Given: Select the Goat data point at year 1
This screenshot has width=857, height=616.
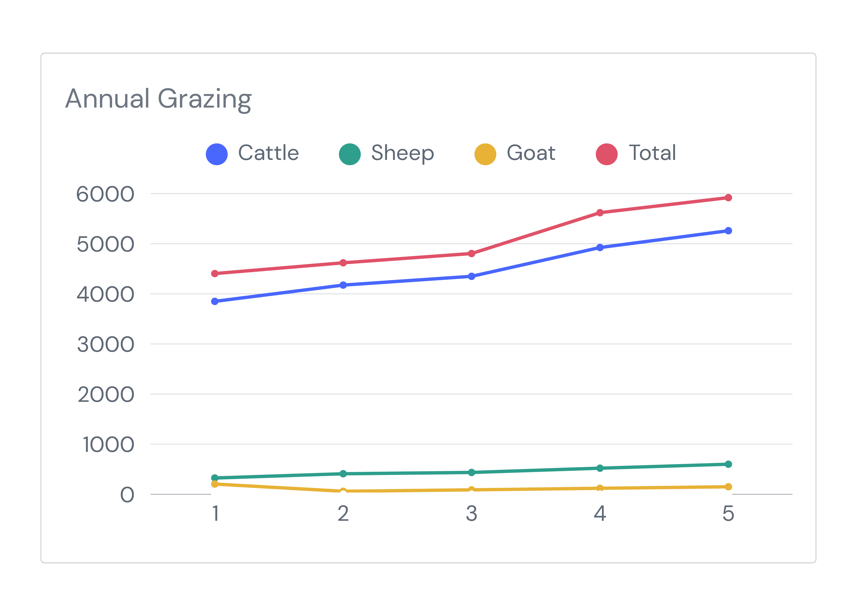Looking at the screenshot, I should point(215,484).
